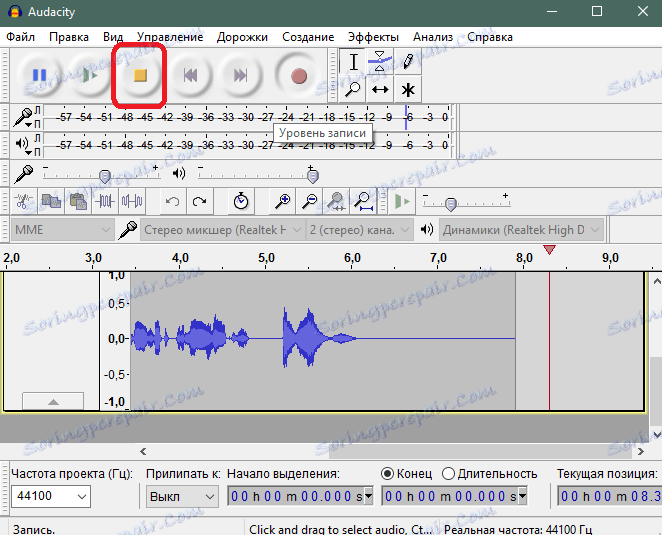Adjust the speaker playback volume slider
The height and width of the screenshot is (535, 662).
pyautogui.click(x=312, y=176)
